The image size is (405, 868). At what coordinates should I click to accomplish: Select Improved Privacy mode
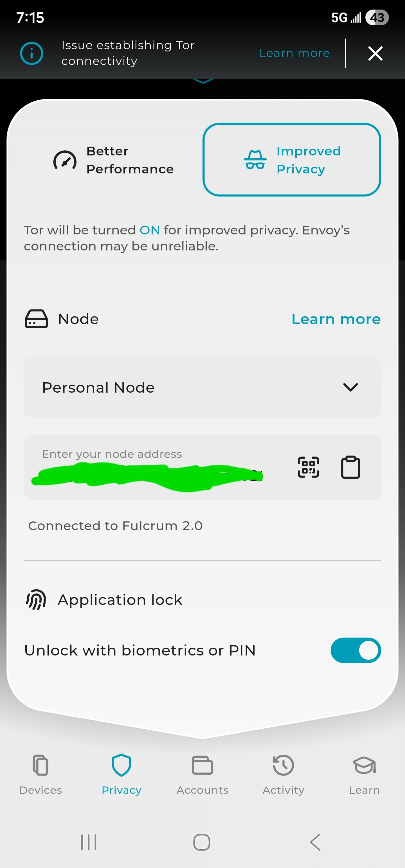click(x=292, y=160)
